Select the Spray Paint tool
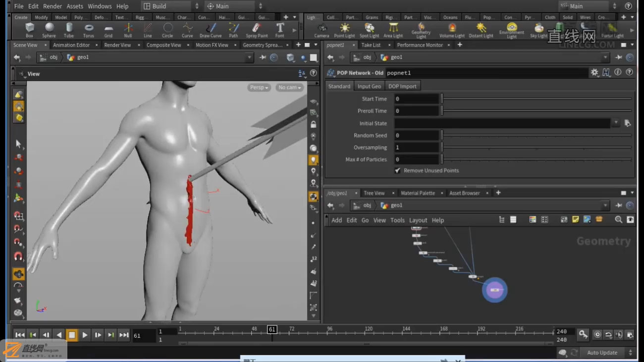Image resolution: width=644 pixels, height=362 pixels. tap(257, 30)
